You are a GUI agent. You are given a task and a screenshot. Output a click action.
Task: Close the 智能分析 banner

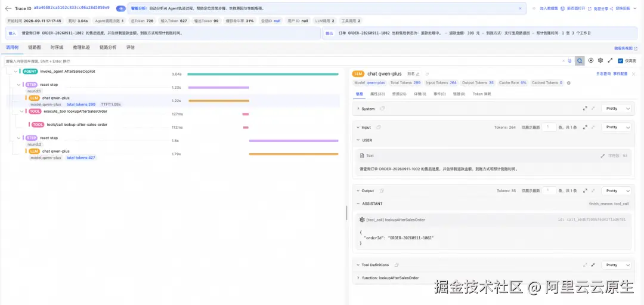[520, 8]
